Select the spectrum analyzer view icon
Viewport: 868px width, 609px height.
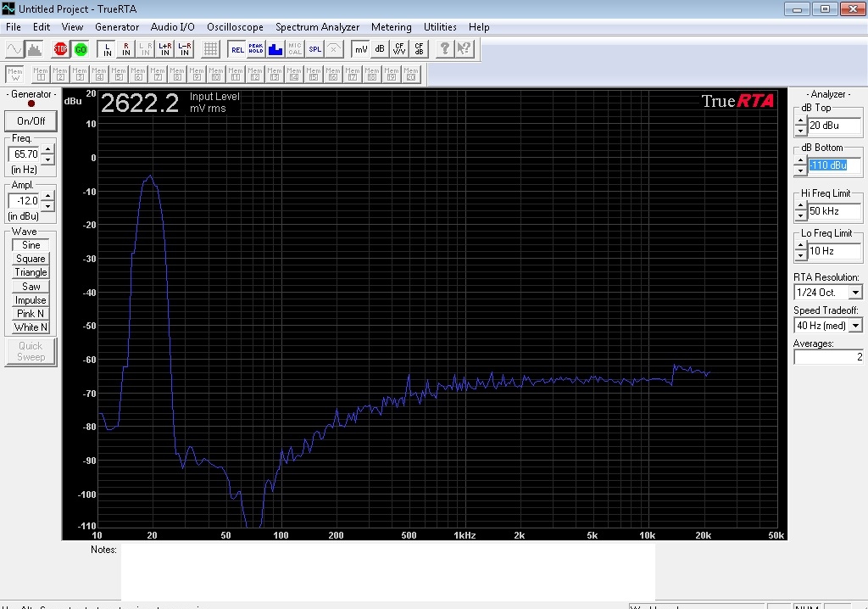(34, 49)
